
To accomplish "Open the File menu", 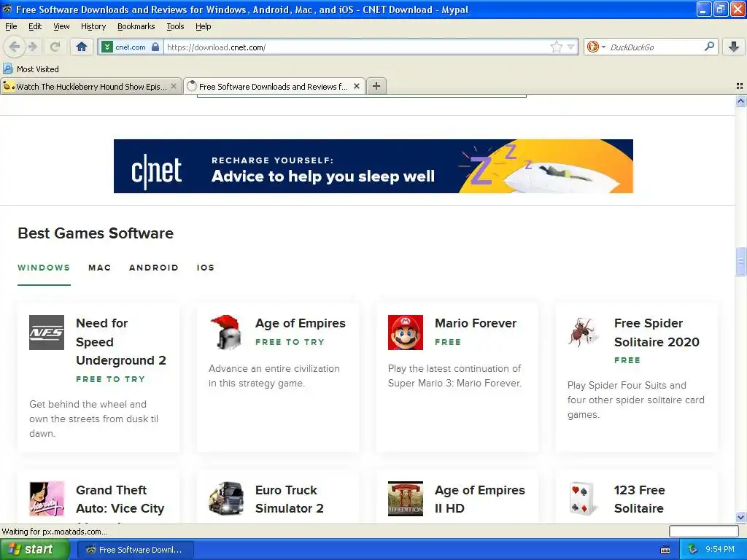I will [x=11, y=26].
